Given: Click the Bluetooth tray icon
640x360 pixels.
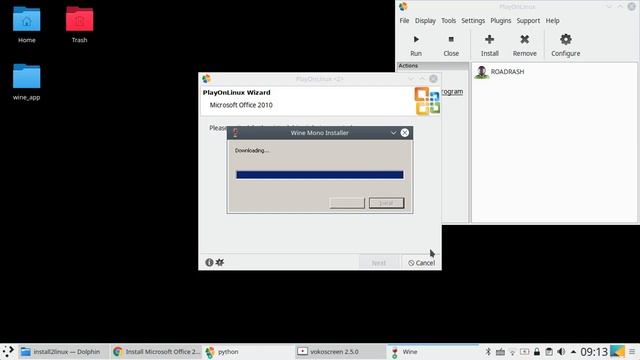Looking at the screenshot, I should tap(488, 351).
